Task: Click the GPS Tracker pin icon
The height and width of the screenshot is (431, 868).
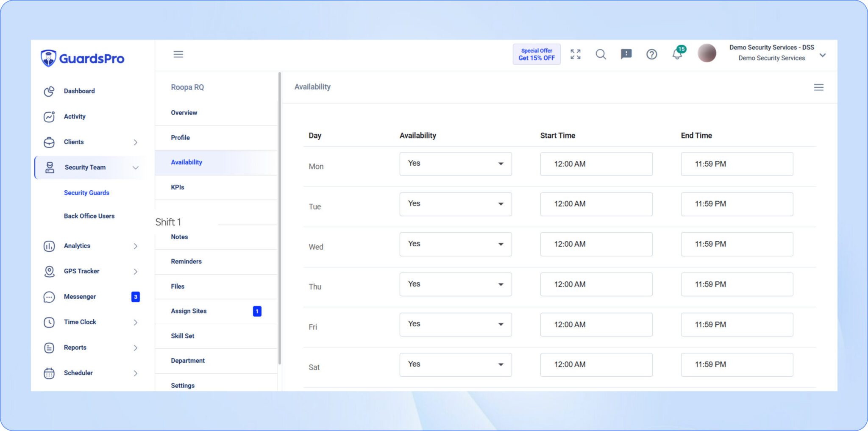Action: tap(49, 271)
